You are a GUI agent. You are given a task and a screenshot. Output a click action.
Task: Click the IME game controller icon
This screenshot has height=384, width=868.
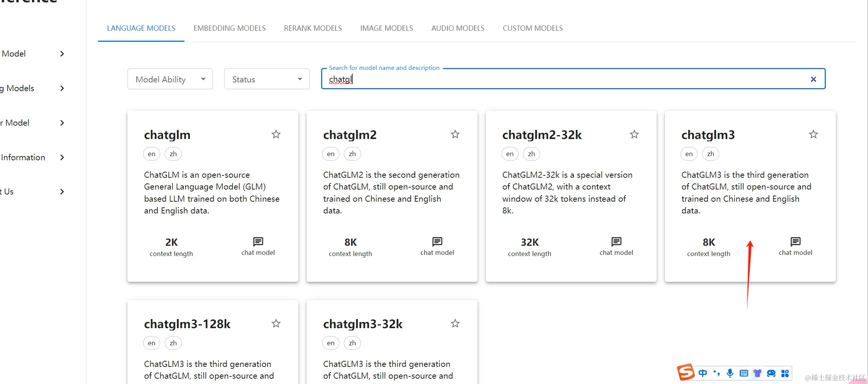771,373
